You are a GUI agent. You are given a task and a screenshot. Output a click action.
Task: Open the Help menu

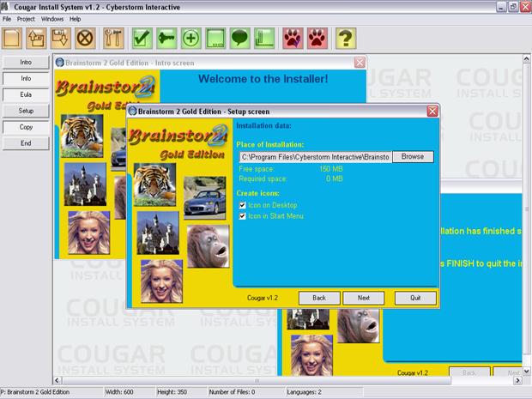75,19
